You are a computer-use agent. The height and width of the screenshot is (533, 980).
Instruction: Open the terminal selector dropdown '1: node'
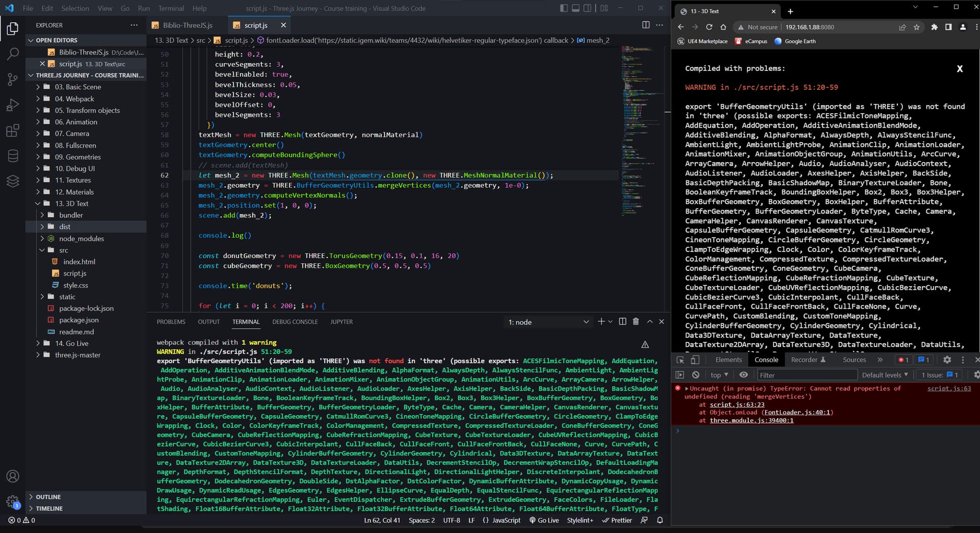[x=548, y=322]
